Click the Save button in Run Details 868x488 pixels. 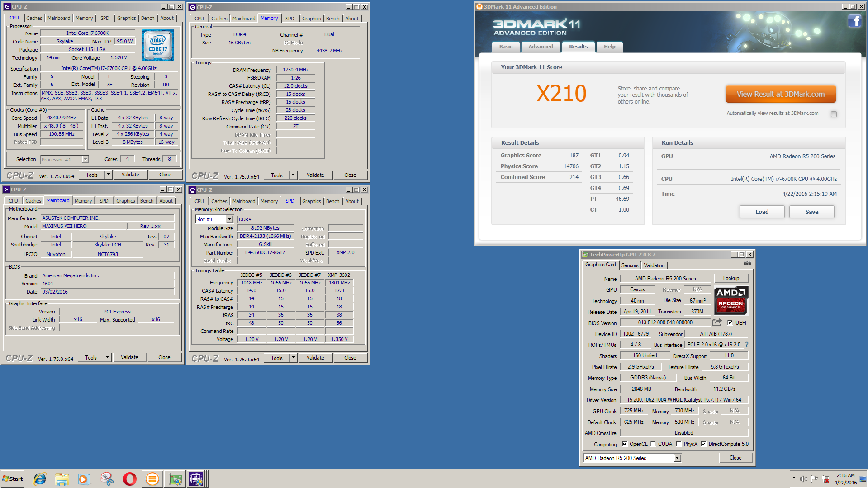pyautogui.click(x=811, y=212)
